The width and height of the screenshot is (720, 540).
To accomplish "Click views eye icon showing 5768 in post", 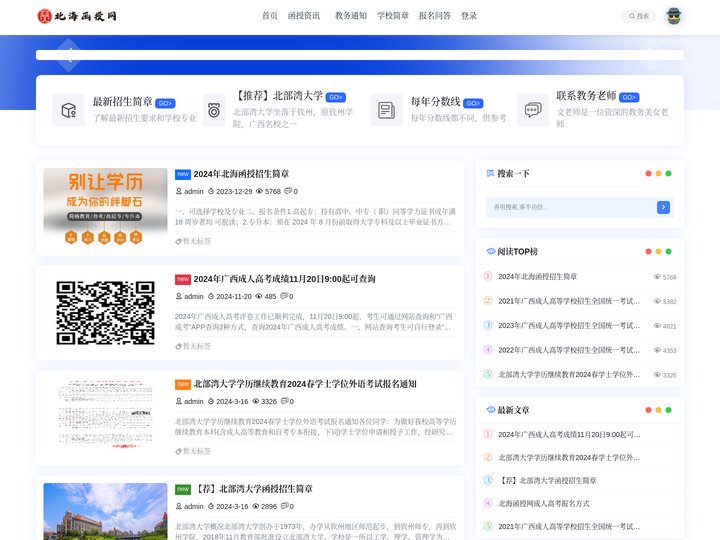I will (259, 191).
